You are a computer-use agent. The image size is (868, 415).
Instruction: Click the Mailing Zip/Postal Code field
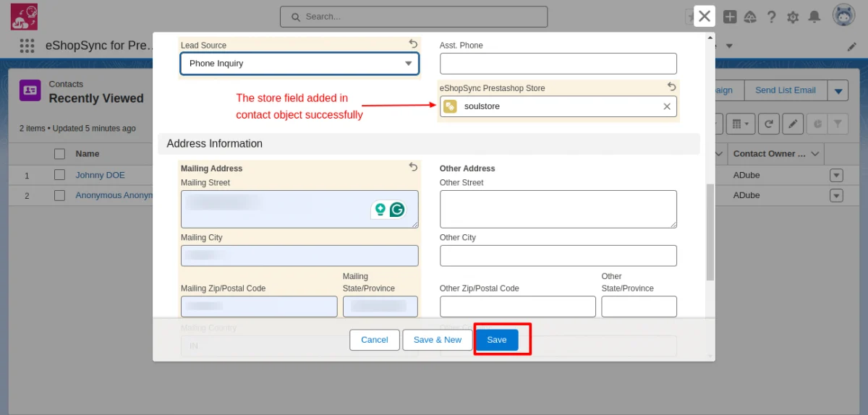click(x=259, y=307)
